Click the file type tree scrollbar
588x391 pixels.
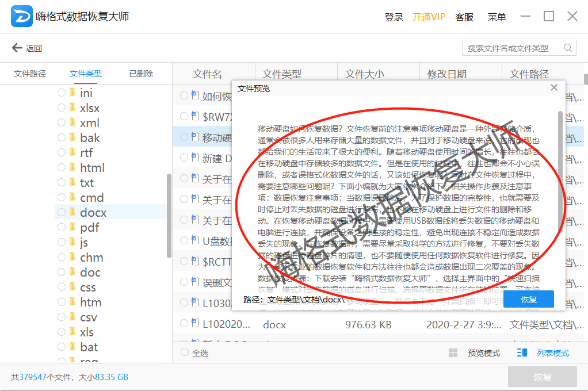(x=169, y=216)
